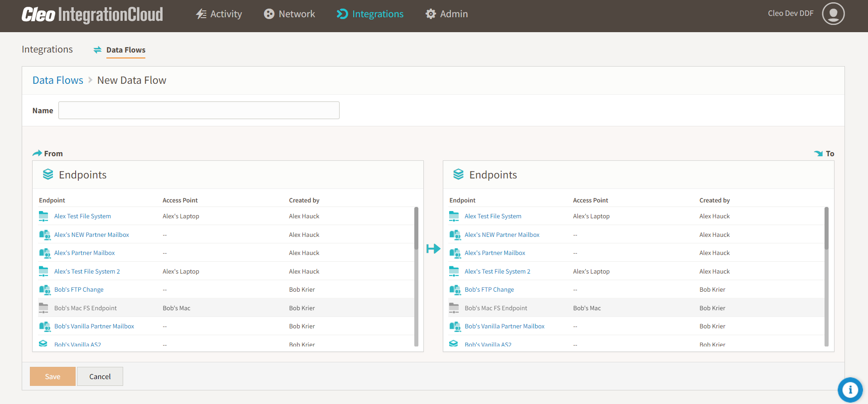The image size is (868, 404).
Task: Navigate to Data Flows breadcrumb link
Action: 58,80
